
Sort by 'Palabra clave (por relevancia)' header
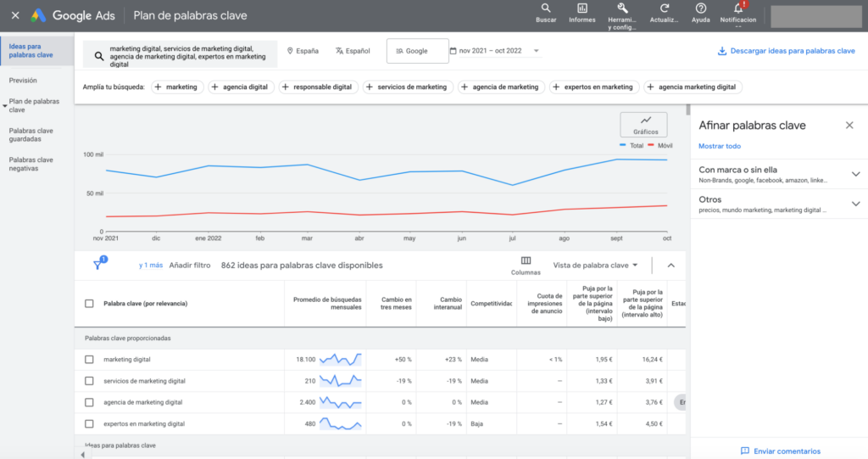click(x=146, y=304)
